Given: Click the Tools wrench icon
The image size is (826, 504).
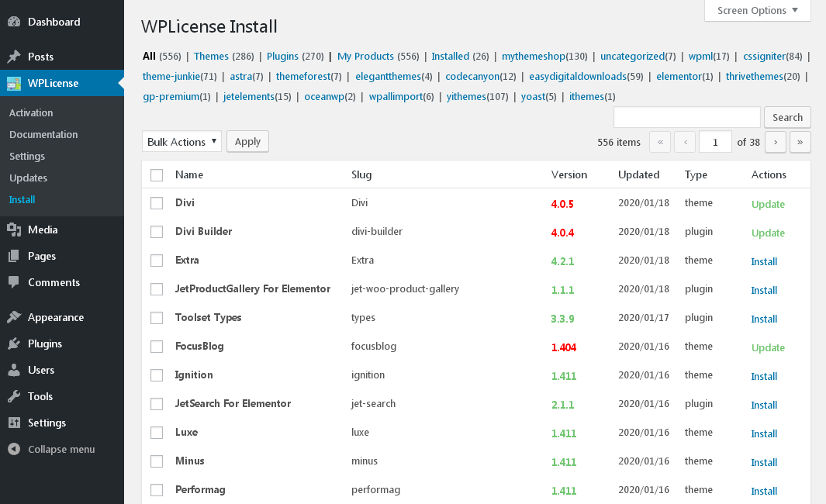Looking at the screenshot, I should pyautogui.click(x=14, y=396).
